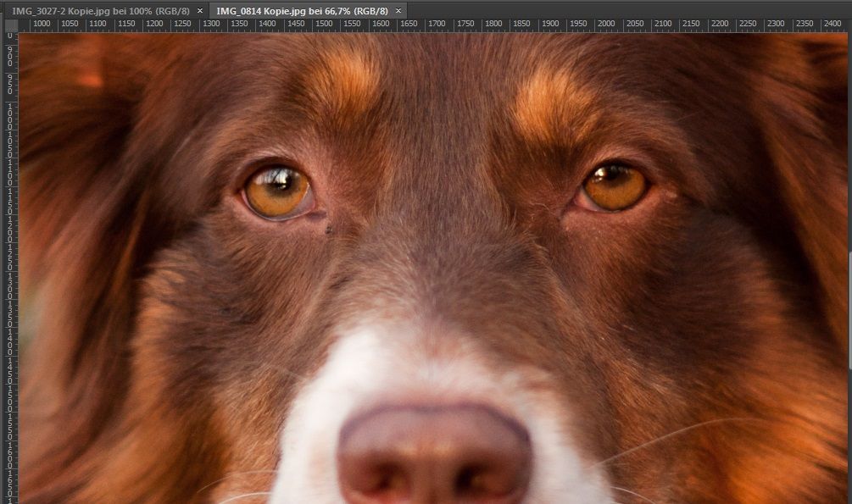Click the ruler origin corner box

point(11,25)
